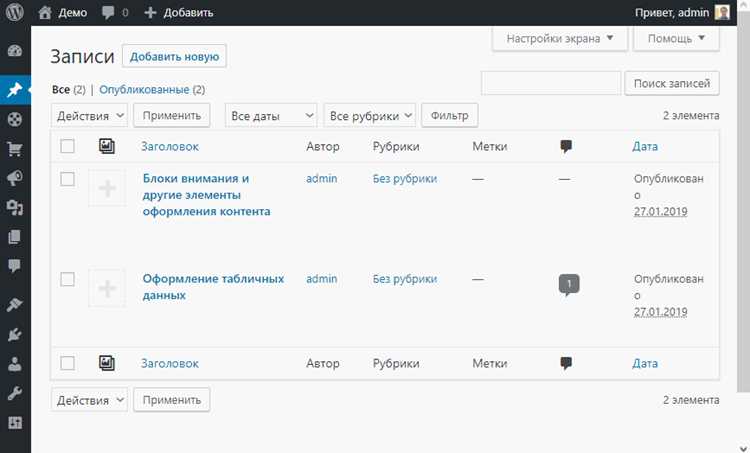Select all posts via header checkbox
This screenshot has width=750, height=453.
[x=67, y=146]
